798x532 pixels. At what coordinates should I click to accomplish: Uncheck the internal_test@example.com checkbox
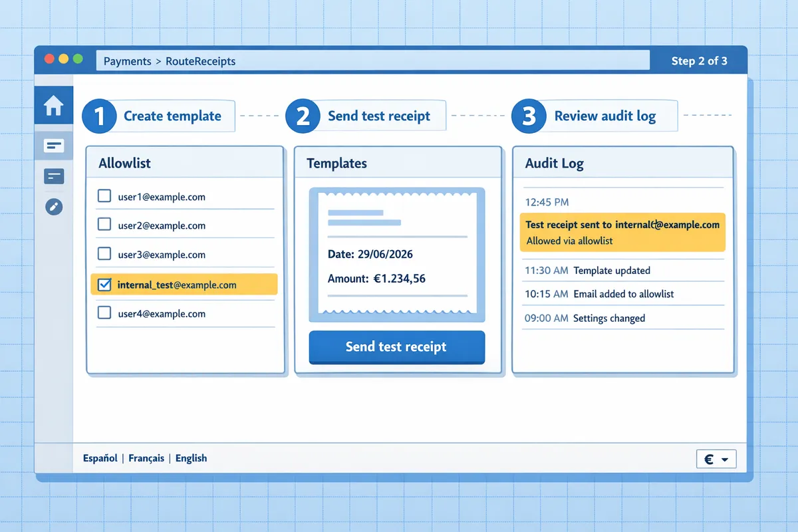(104, 285)
